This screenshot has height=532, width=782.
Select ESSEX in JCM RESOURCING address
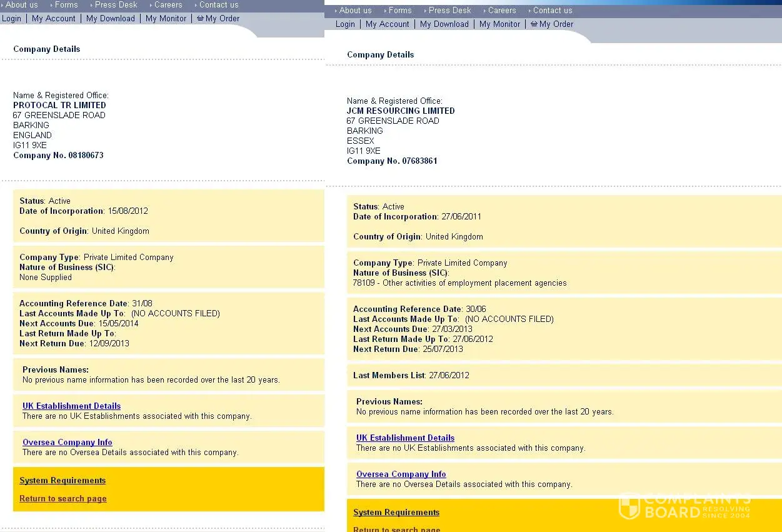[x=361, y=141]
